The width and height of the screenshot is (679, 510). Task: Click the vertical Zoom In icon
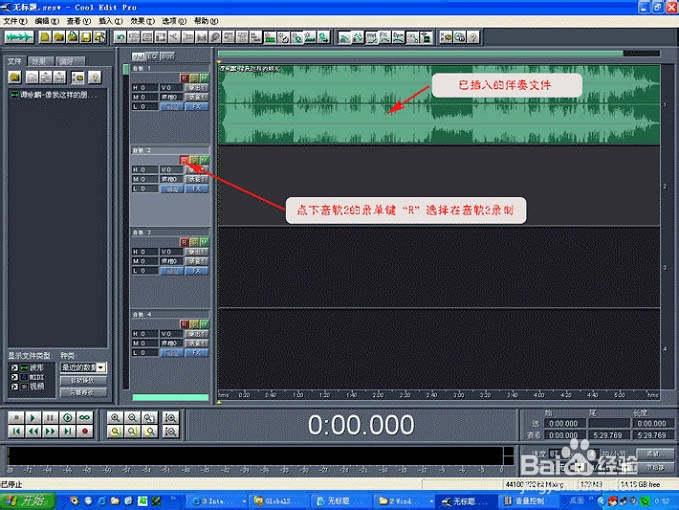171,418
